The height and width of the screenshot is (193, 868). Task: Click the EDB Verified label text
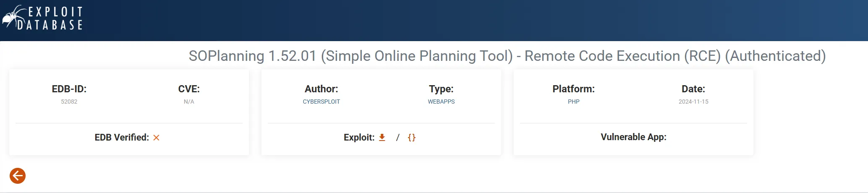click(122, 138)
